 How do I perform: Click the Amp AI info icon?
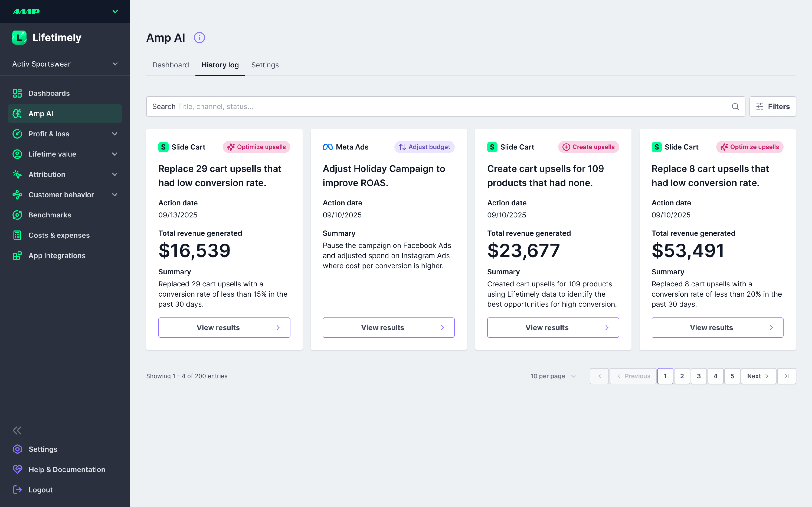point(199,38)
